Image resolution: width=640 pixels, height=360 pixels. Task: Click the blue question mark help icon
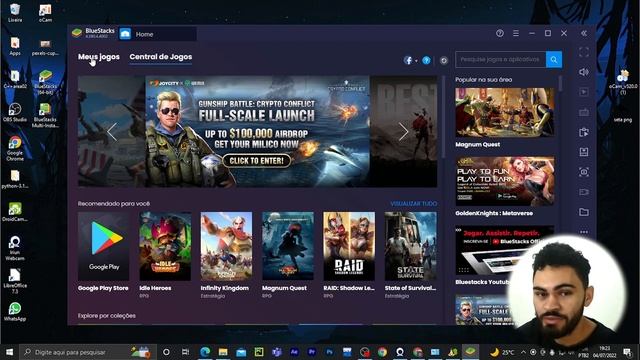point(426,60)
